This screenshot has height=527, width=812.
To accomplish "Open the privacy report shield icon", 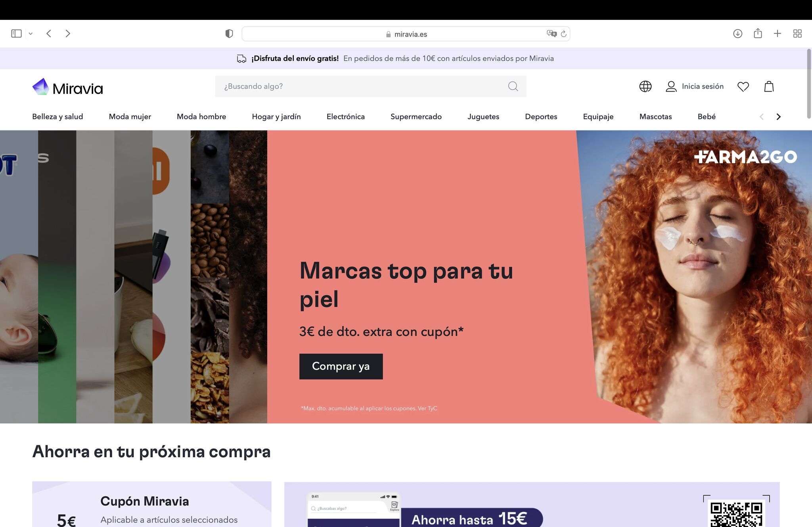I will tap(229, 34).
